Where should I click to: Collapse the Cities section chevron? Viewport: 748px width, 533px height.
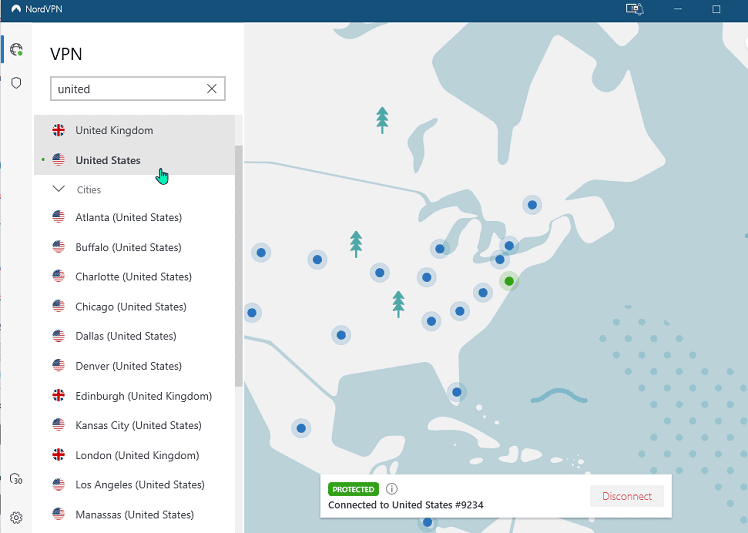(59, 189)
